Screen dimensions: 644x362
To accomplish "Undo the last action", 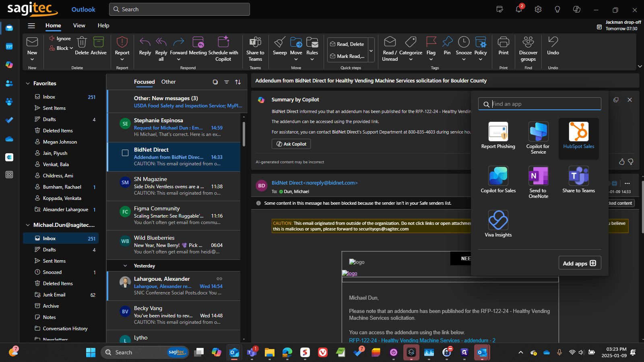I will click(x=553, y=45).
